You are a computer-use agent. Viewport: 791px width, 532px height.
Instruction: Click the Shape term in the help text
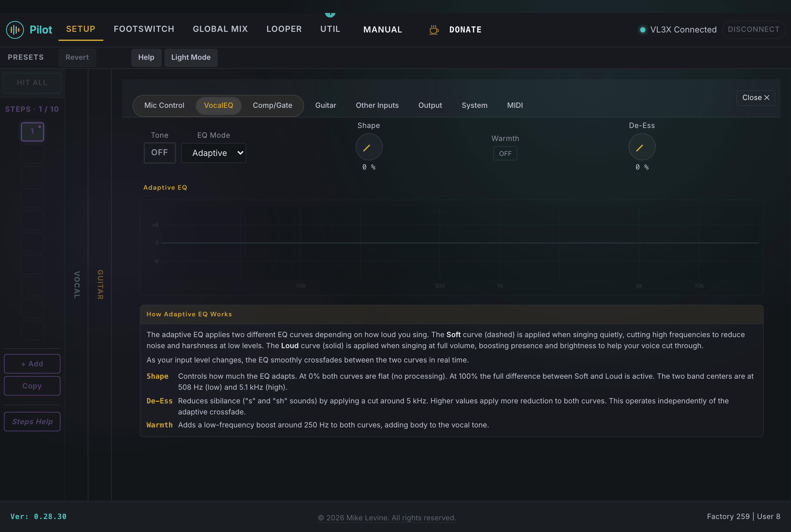(157, 376)
